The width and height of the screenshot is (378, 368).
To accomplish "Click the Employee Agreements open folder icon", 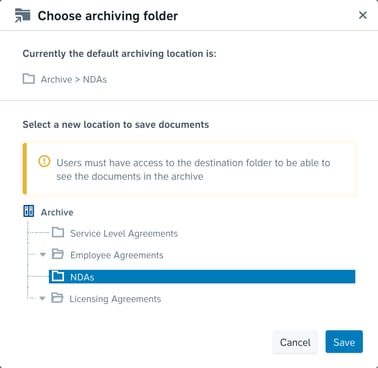I will click(x=58, y=254).
